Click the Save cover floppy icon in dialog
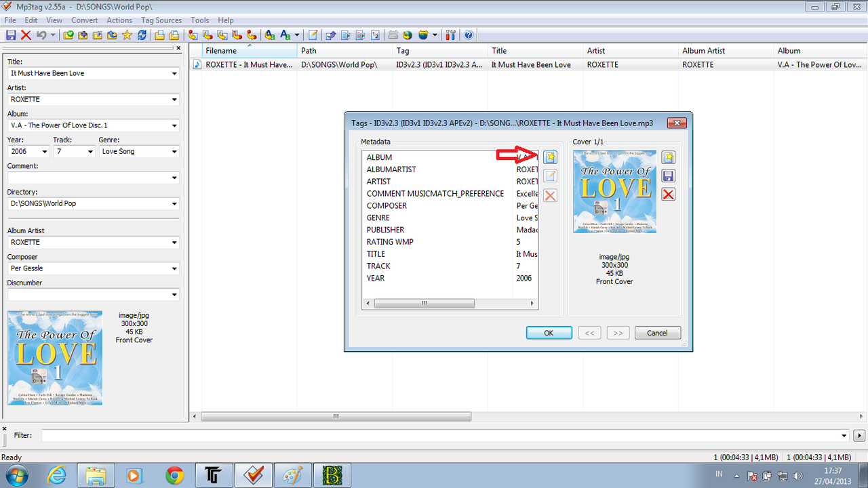This screenshot has height=488, width=868. (669, 176)
